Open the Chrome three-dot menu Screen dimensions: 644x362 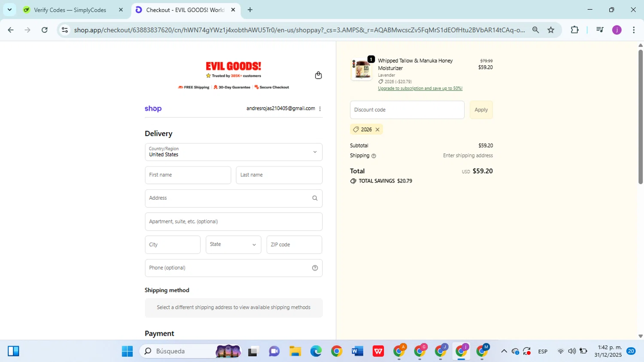click(634, 30)
